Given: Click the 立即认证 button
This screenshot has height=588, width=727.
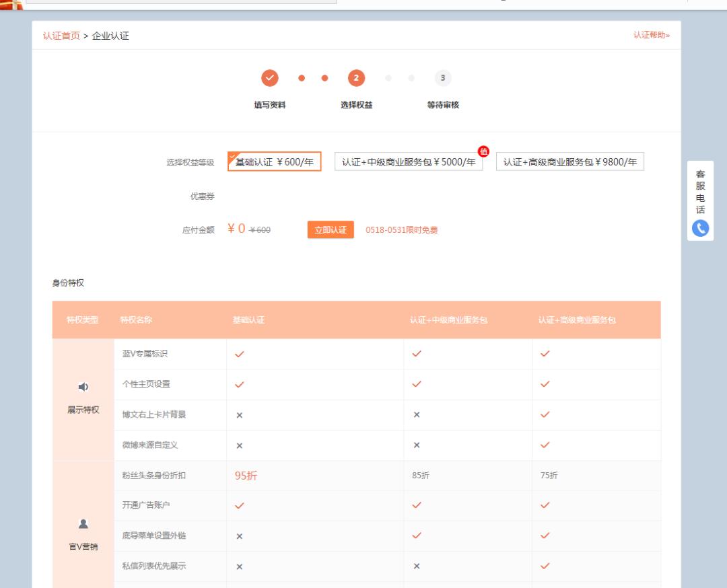Looking at the screenshot, I should 330,229.
